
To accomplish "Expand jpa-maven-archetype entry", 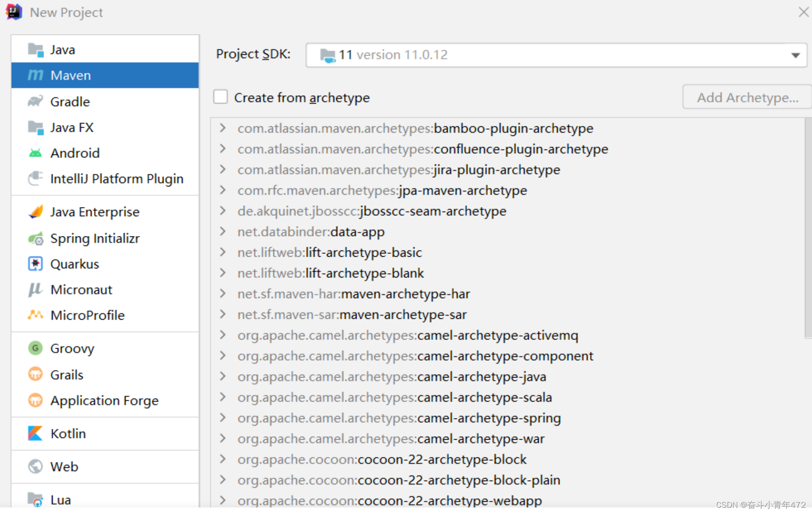I will click(223, 190).
